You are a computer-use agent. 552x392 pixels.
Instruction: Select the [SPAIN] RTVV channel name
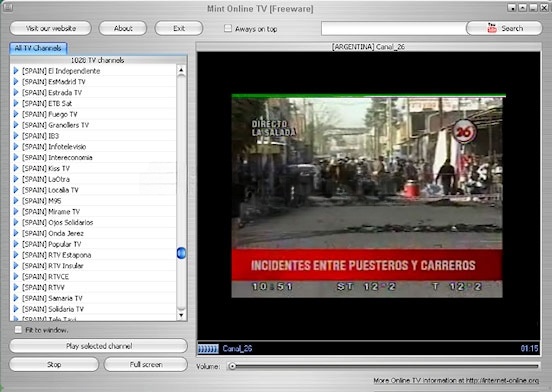click(x=43, y=287)
